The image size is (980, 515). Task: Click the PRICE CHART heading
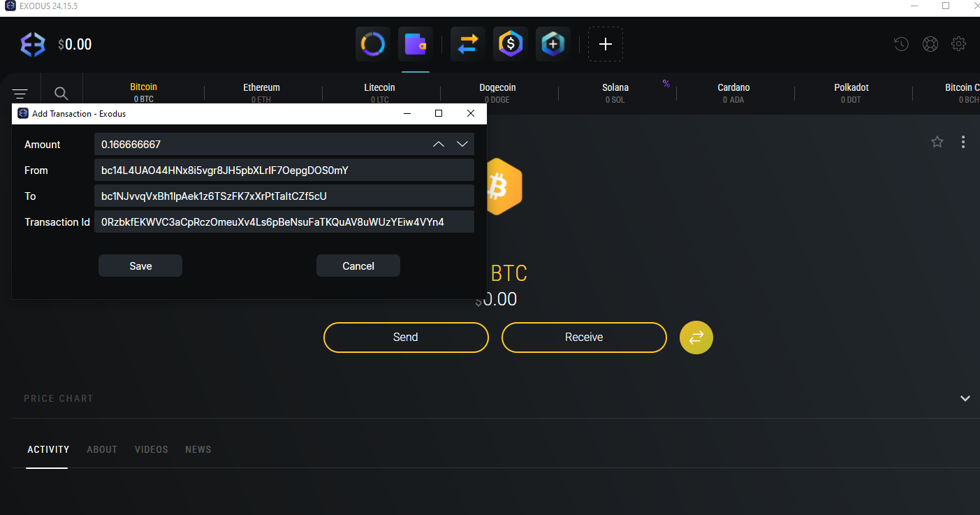point(59,398)
